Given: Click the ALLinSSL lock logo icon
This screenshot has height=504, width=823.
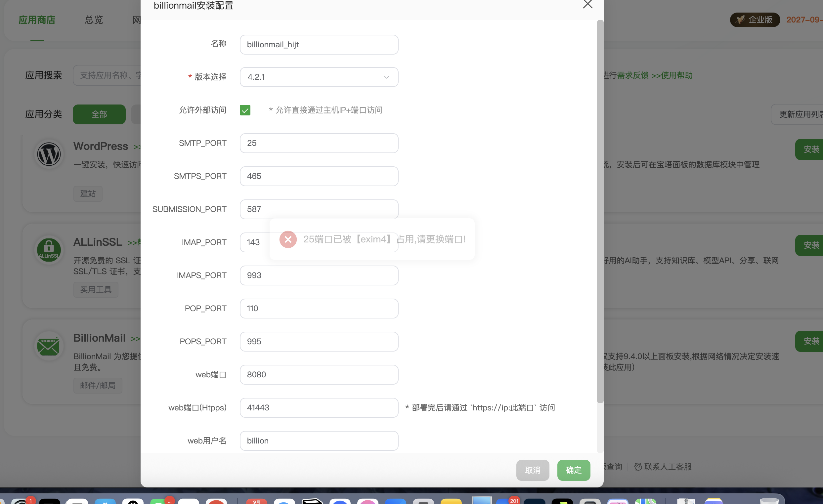Looking at the screenshot, I should tap(49, 249).
